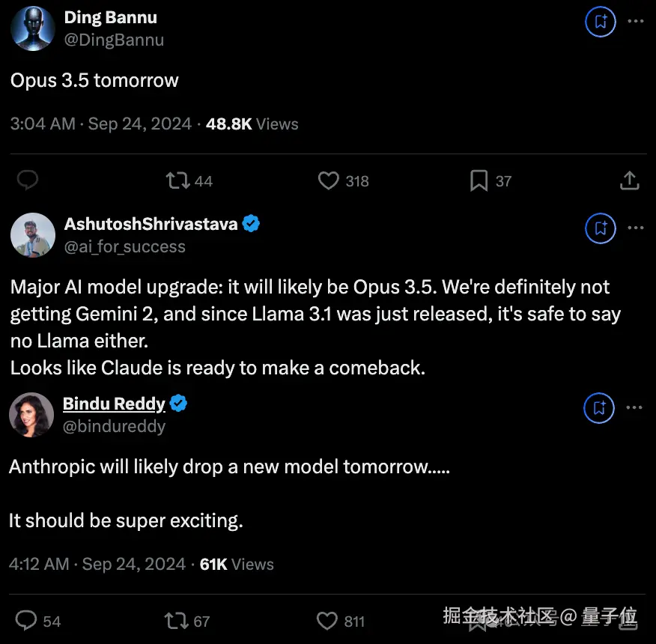The height and width of the screenshot is (644, 656).
Task: Click the circled bookmark-plus icon on Bindu Reddy's tweet
Action: (600, 408)
